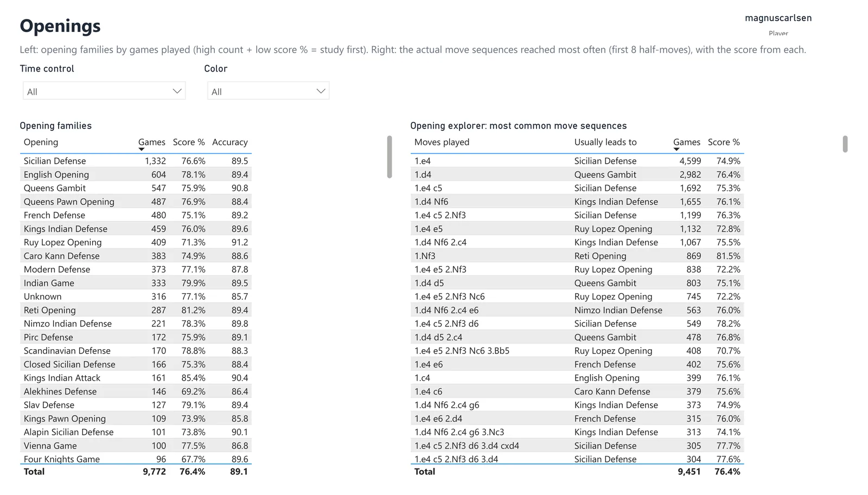The image size is (868, 495).
Task: Click the sort arrow under Games in Opening families
Action: pos(142,150)
